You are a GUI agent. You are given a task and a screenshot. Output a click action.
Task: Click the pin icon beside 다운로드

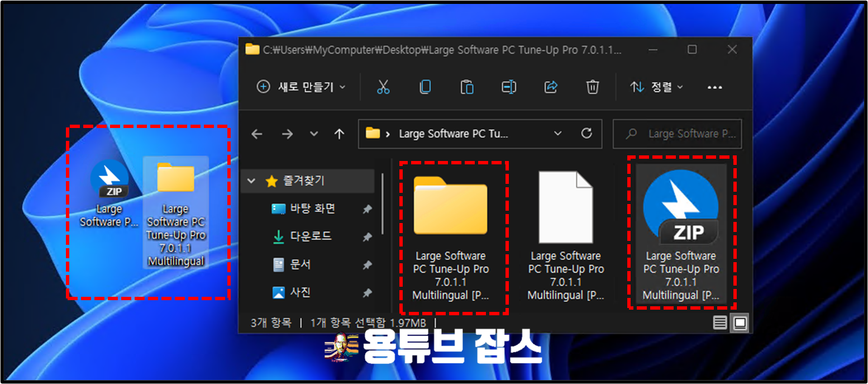(x=367, y=237)
